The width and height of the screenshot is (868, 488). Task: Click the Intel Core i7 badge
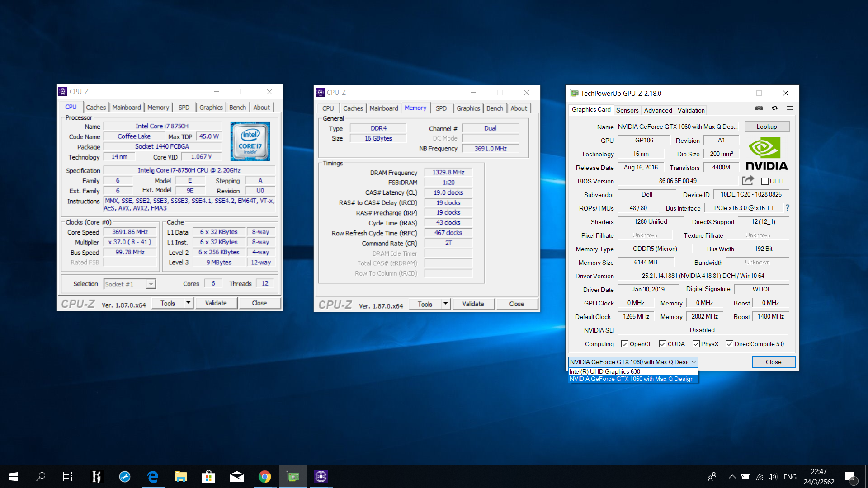[x=250, y=141]
